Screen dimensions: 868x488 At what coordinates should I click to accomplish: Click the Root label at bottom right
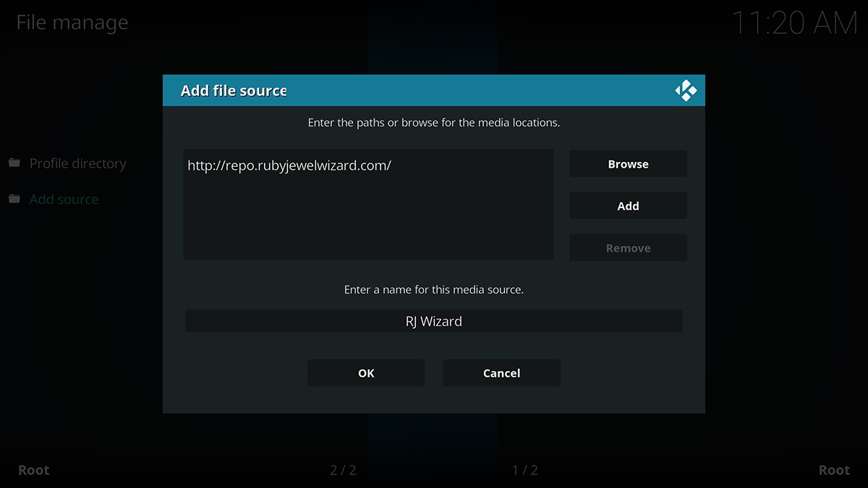[834, 470]
